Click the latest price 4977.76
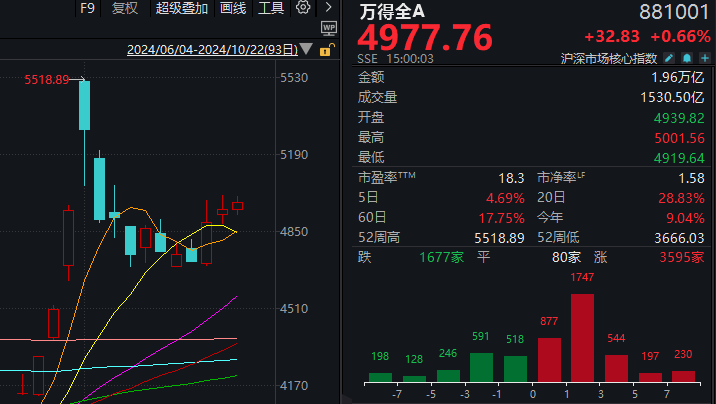 [x=425, y=37]
